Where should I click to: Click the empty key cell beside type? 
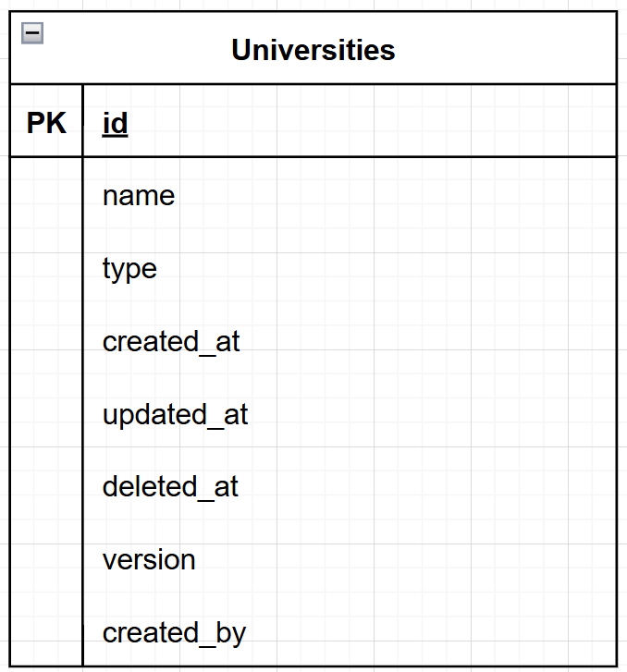click(x=46, y=269)
